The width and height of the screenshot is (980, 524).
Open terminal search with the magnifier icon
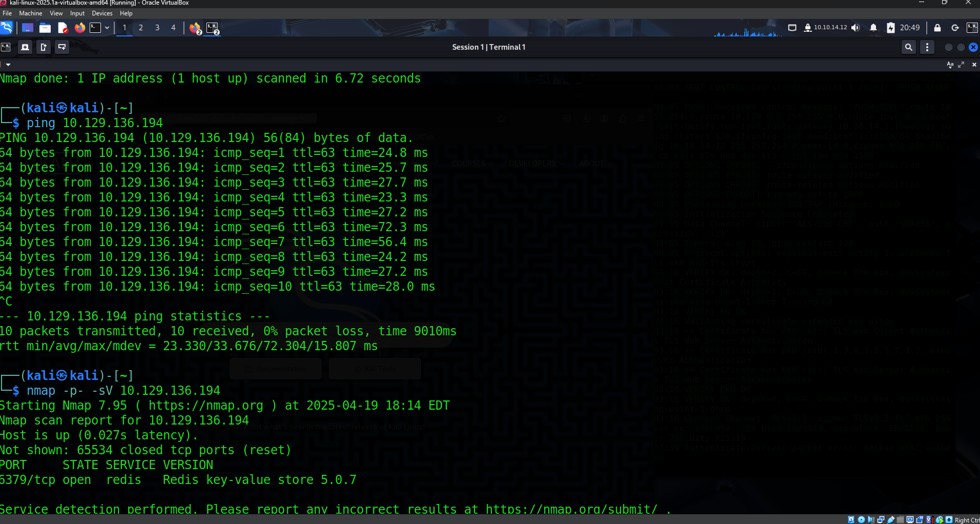(909, 47)
